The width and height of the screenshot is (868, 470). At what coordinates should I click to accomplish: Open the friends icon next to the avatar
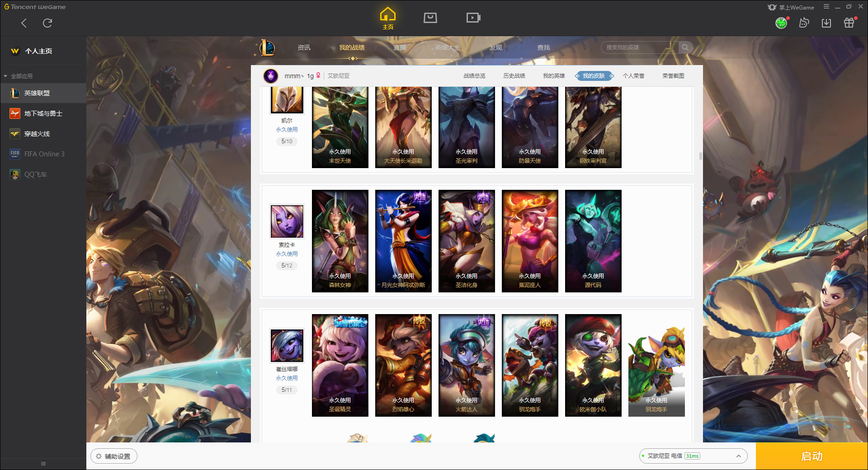[x=804, y=23]
